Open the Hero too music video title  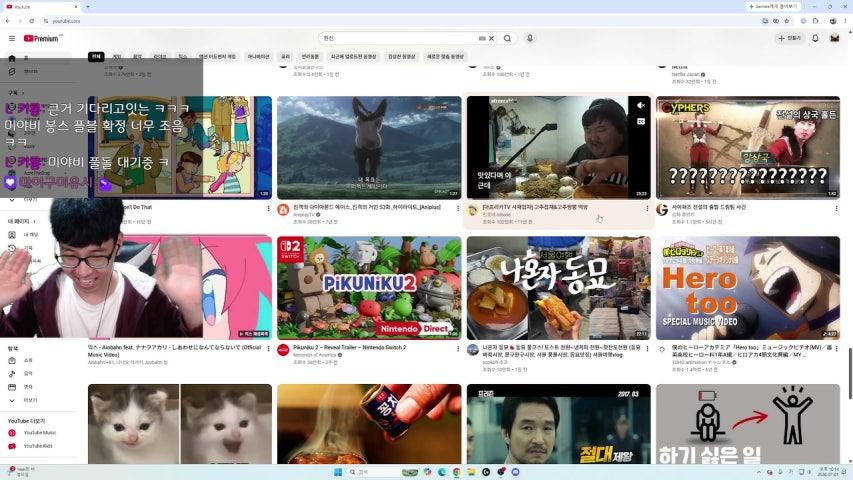coord(751,350)
